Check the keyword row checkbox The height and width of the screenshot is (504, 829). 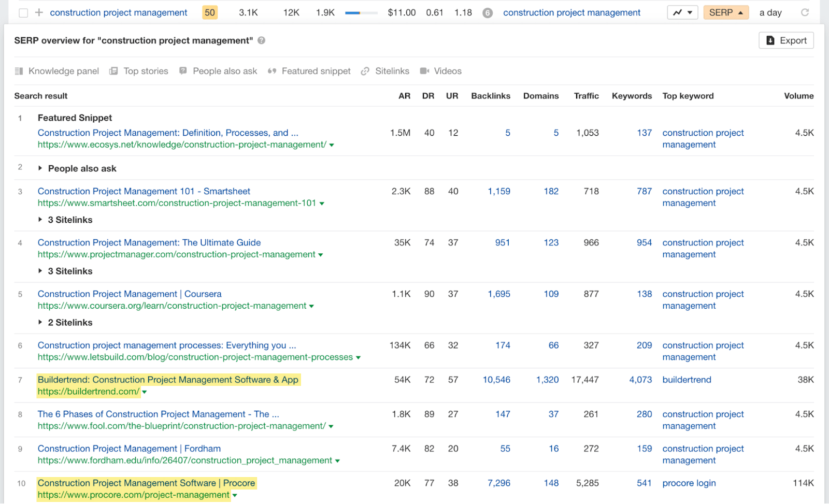point(23,12)
